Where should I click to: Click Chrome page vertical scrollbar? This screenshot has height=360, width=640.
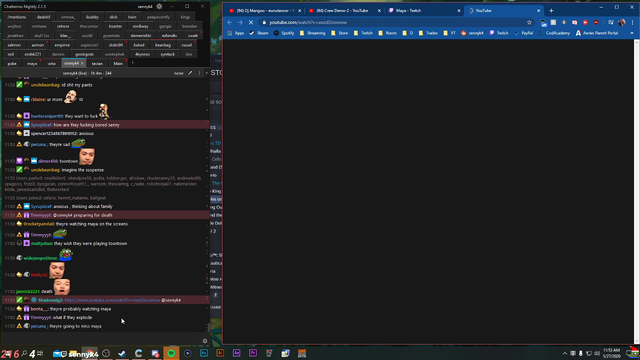tap(637, 192)
